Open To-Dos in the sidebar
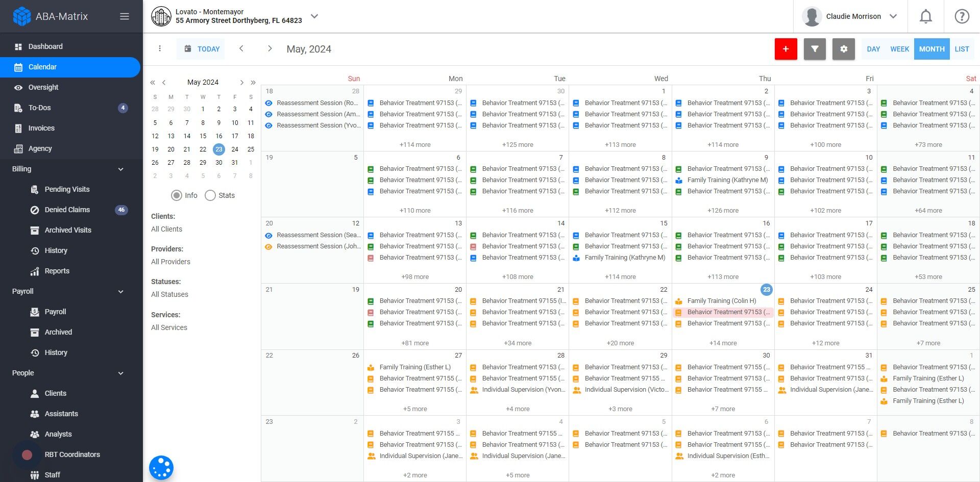980x482 pixels. [x=70, y=108]
